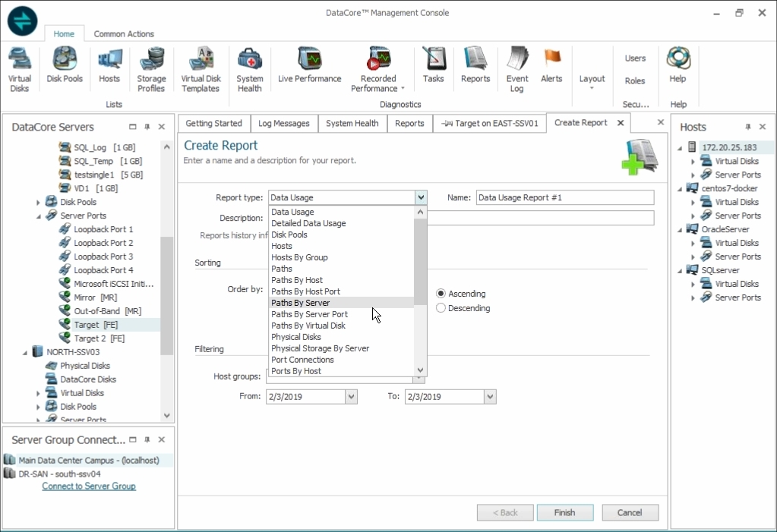This screenshot has height=532, width=777.
Task: Open Users security settings
Action: (635, 58)
